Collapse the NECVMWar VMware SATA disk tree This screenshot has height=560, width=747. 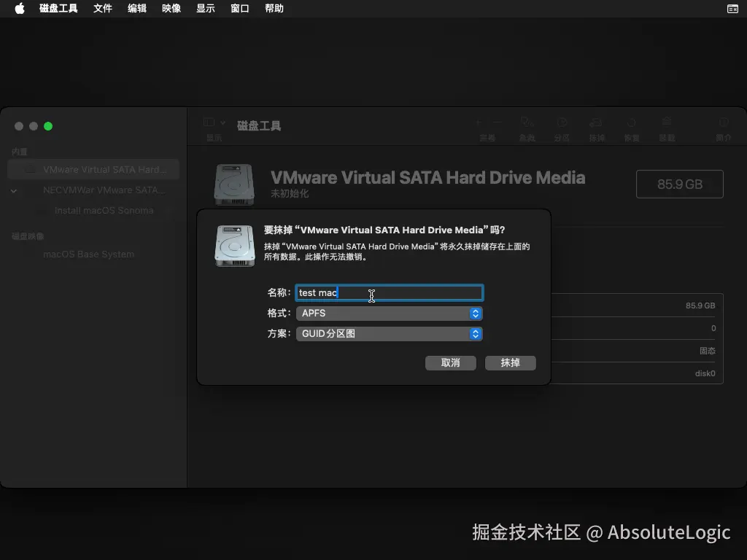[14, 190]
